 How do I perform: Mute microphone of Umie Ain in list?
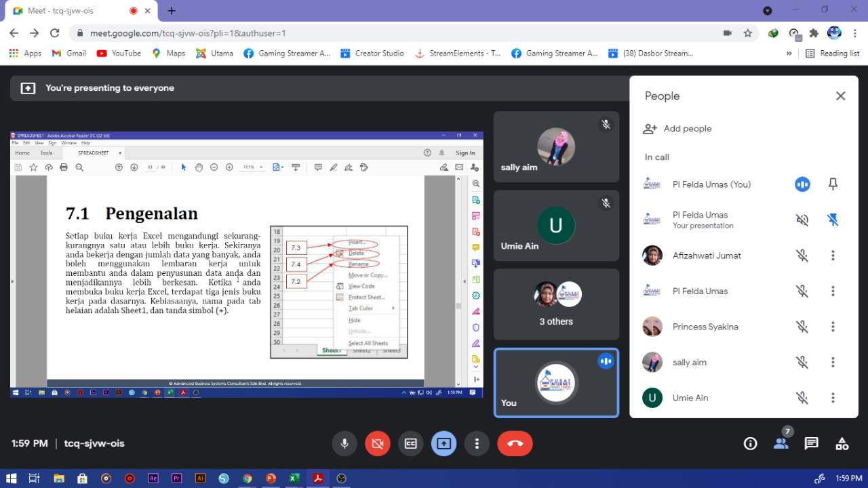click(802, 398)
